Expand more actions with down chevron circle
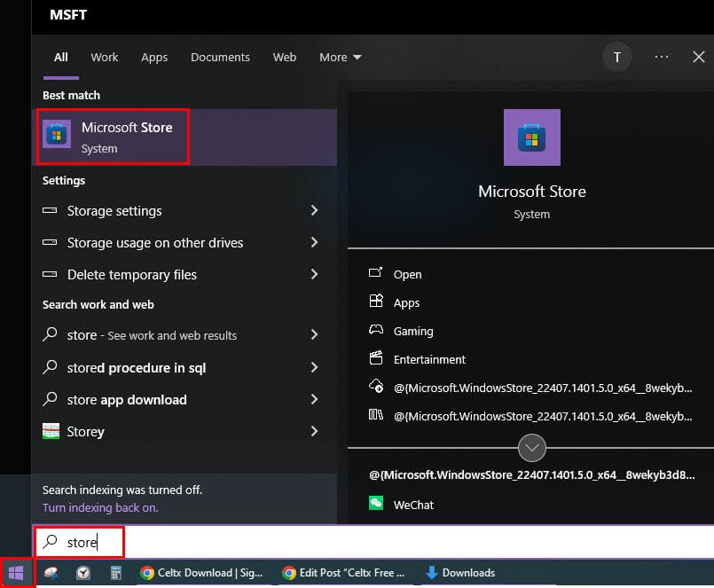The image size is (714, 588). [x=532, y=448]
